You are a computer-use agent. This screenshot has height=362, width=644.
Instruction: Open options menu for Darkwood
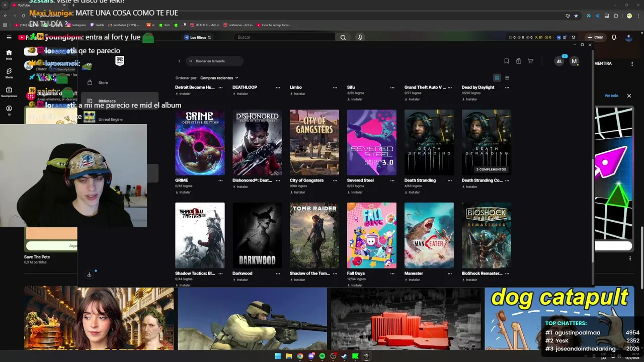coord(278,274)
